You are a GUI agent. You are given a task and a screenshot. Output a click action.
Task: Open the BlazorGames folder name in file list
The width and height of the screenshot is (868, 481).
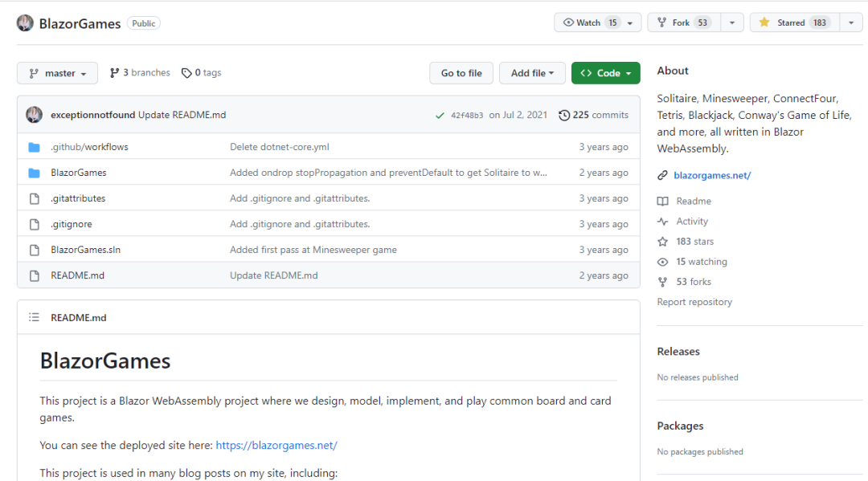tap(79, 173)
